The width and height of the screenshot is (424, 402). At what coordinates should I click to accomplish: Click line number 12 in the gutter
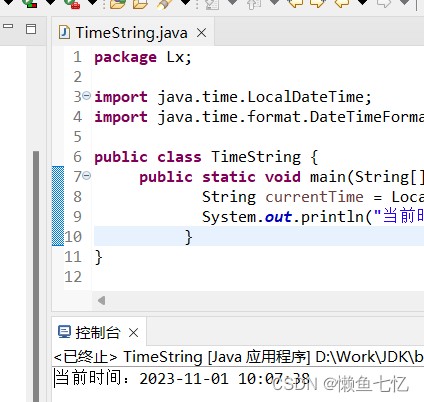tap(73, 277)
